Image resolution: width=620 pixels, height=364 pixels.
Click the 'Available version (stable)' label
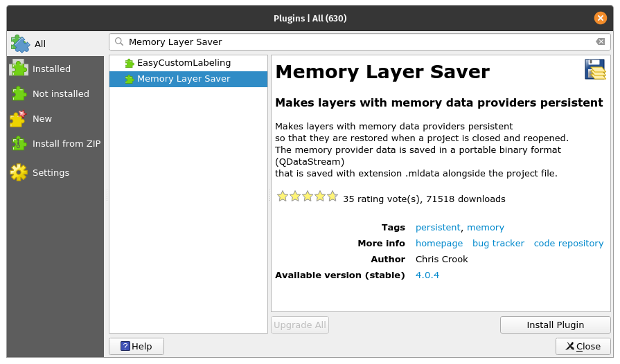click(x=339, y=275)
